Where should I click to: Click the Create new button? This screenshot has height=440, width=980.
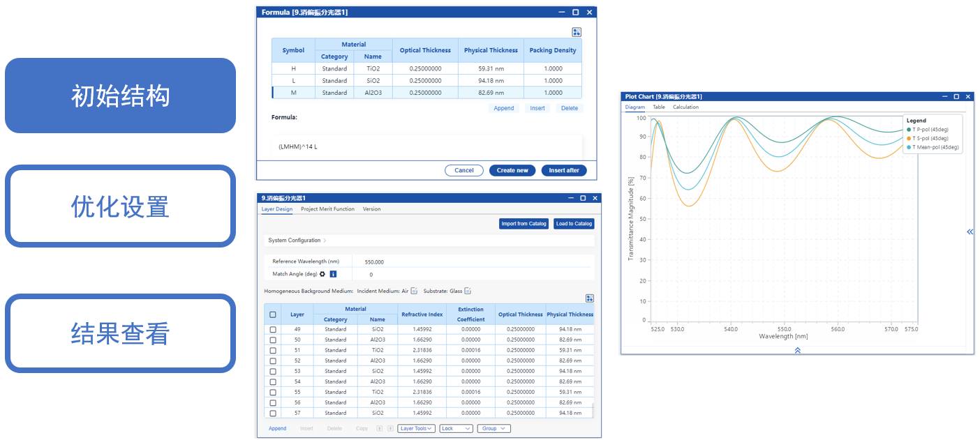pos(512,170)
